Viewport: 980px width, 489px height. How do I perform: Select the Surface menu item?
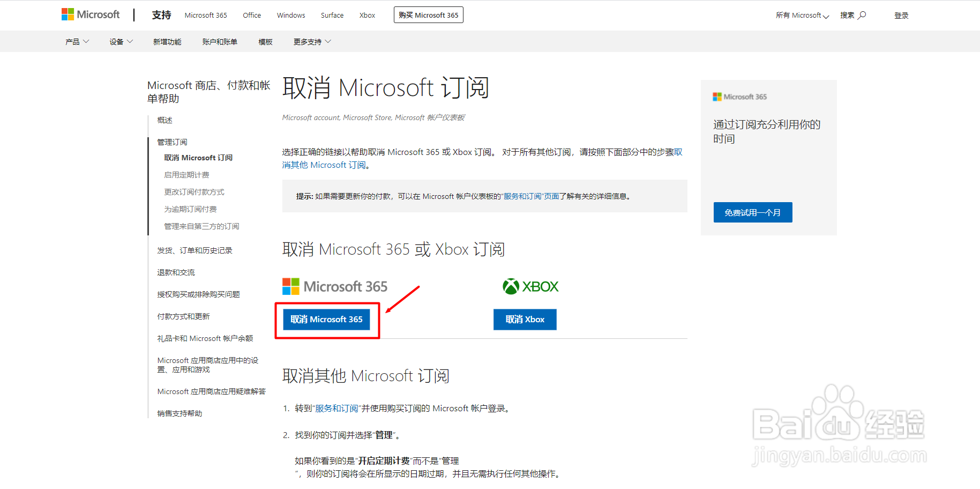pos(332,15)
